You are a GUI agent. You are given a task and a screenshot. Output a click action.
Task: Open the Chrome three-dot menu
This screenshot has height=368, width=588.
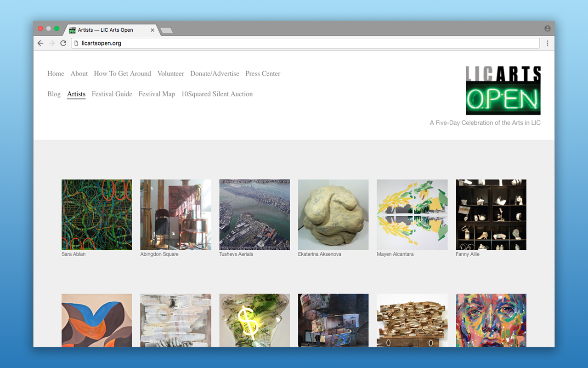(548, 43)
